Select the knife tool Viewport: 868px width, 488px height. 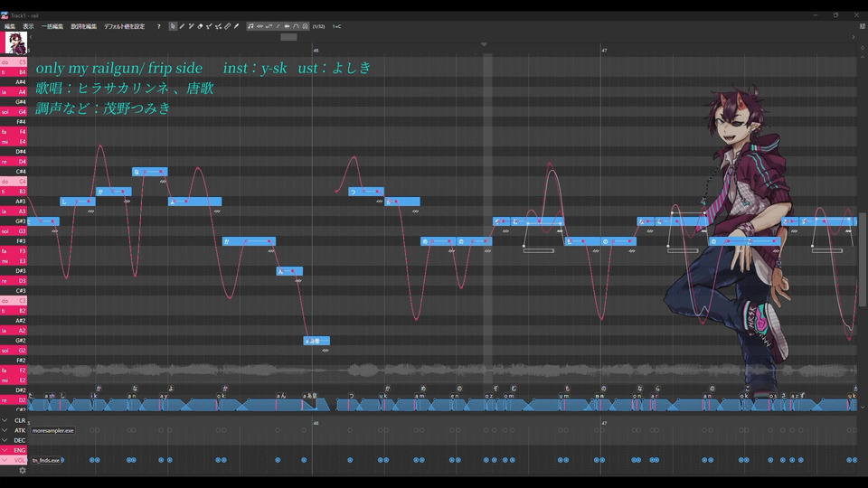[228, 26]
